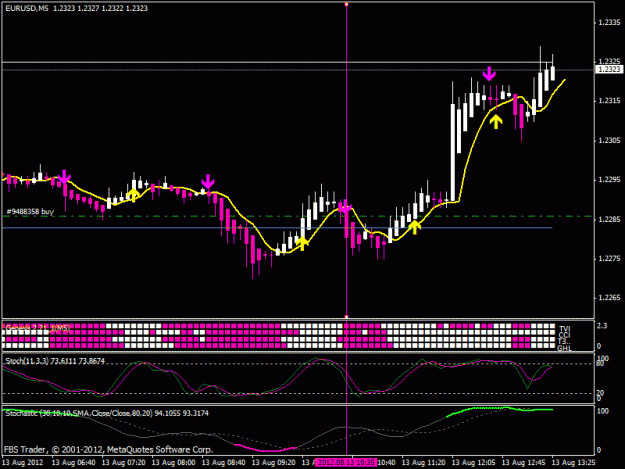Click the GHL row label
Viewport: 625px width, 469px height.
pos(564,348)
